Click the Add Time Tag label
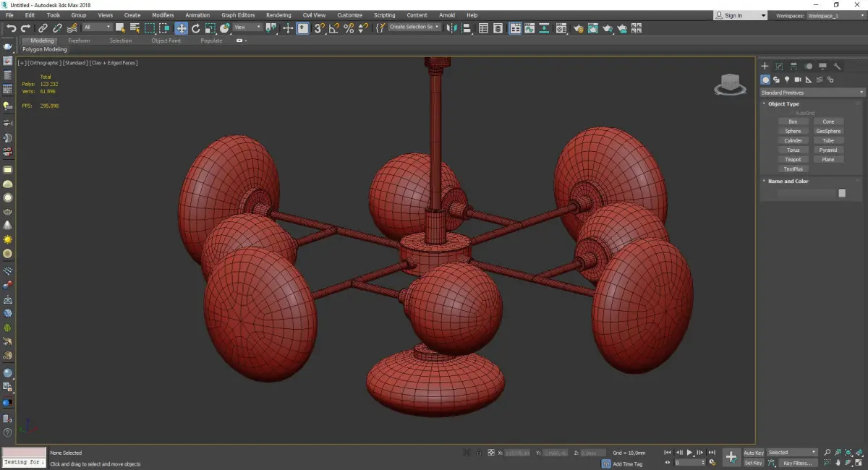Image resolution: width=868 pixels, height=470 pixels. coord(626,463)
